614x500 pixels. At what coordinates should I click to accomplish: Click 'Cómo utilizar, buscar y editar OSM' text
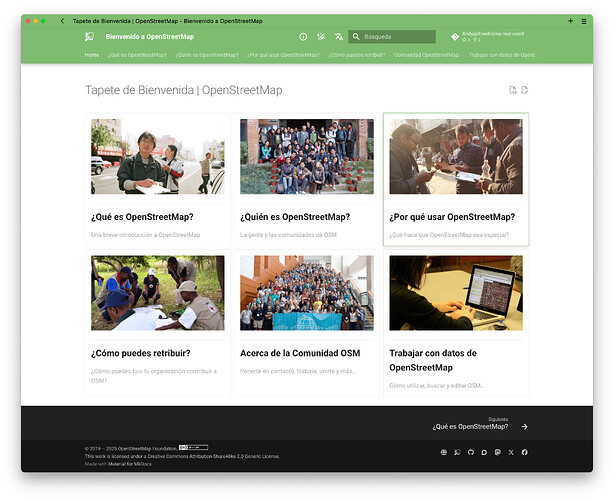(437, 386)
